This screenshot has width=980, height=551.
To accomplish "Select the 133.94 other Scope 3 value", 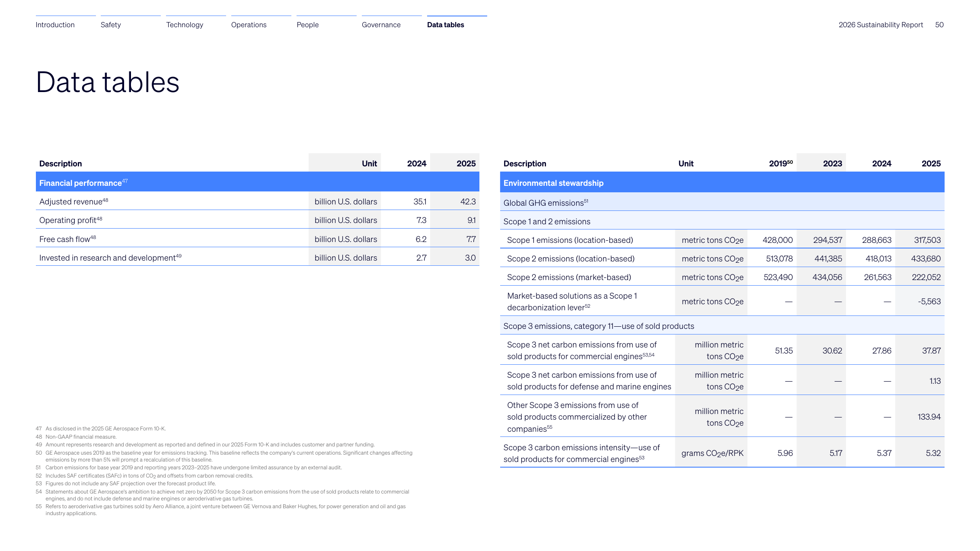I will 929,417.
